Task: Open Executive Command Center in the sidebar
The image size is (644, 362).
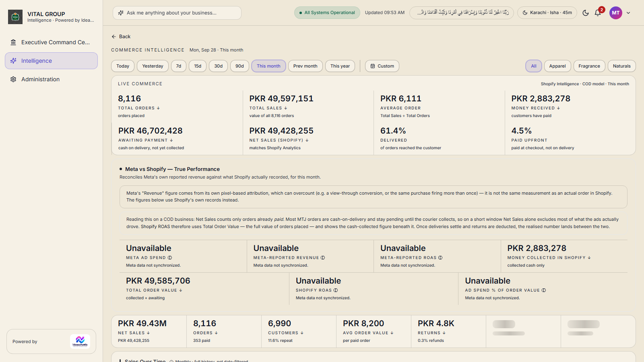Action: point(51,42)
